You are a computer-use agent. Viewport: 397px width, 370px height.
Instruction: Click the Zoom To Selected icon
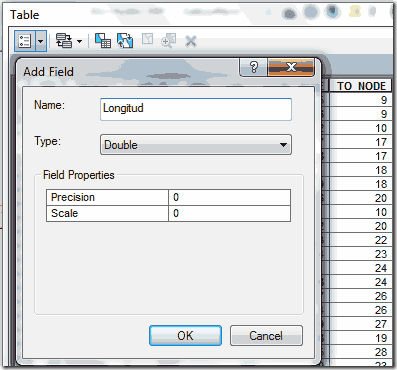[168, 41]
